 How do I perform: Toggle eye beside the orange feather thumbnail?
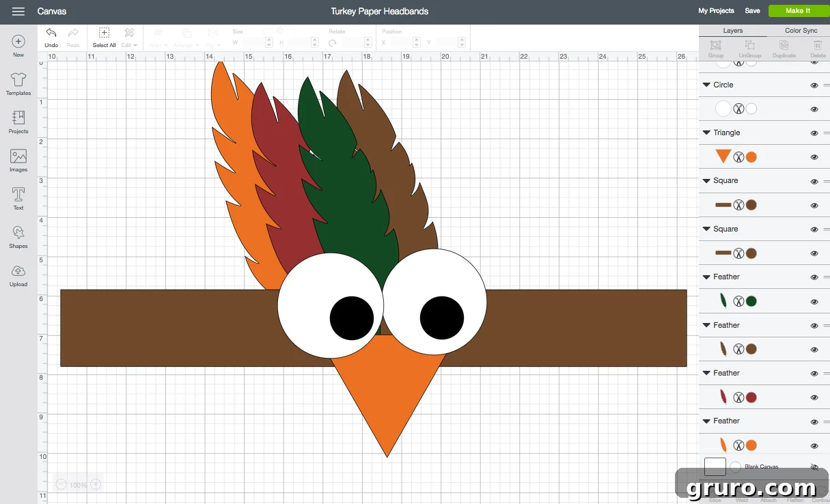click(x=814, y=446)
